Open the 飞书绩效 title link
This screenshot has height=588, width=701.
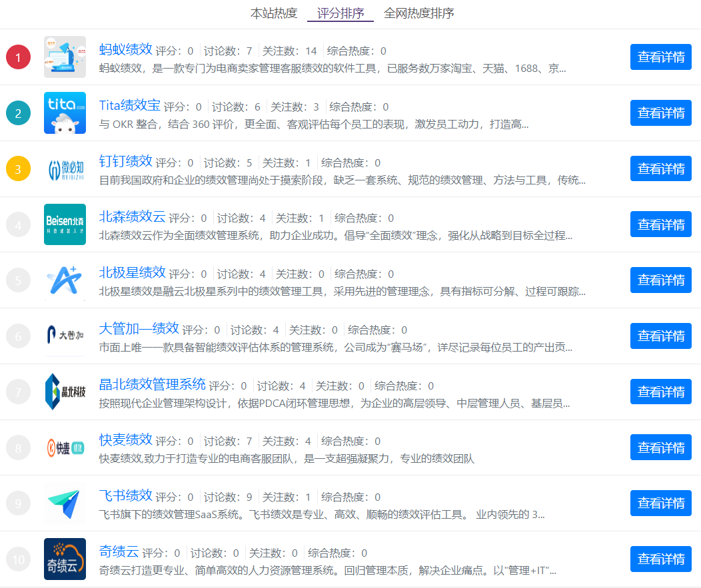pyautogui.click(x=126, y=495)
